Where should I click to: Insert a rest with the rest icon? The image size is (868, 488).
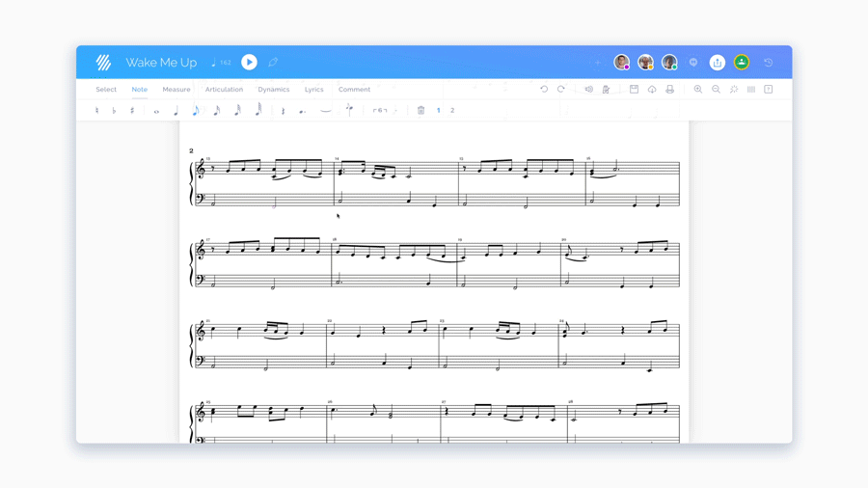tap(283, 111)
